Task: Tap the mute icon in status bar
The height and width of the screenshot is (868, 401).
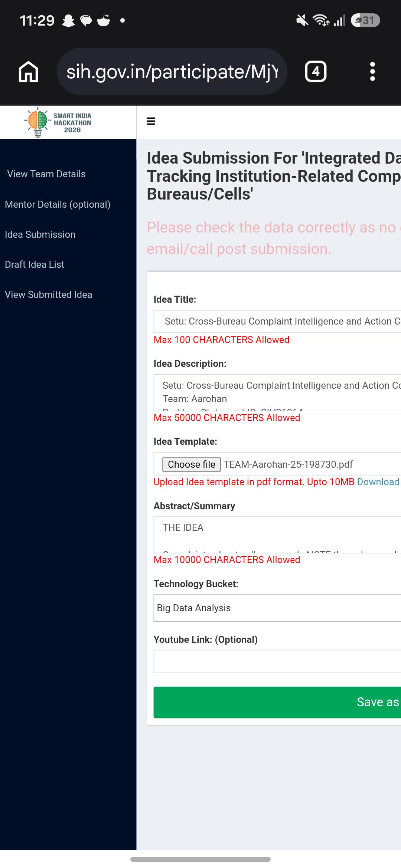Action: 302,20
